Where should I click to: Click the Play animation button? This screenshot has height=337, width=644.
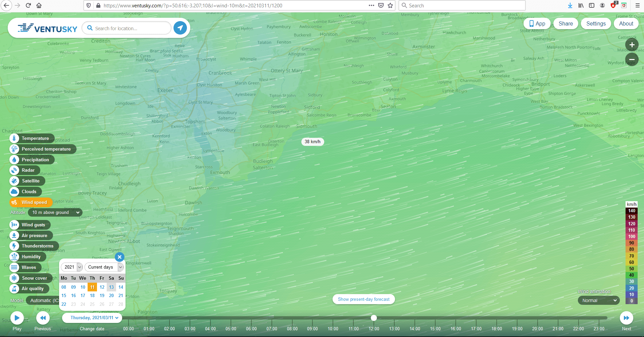coord(17,318)
